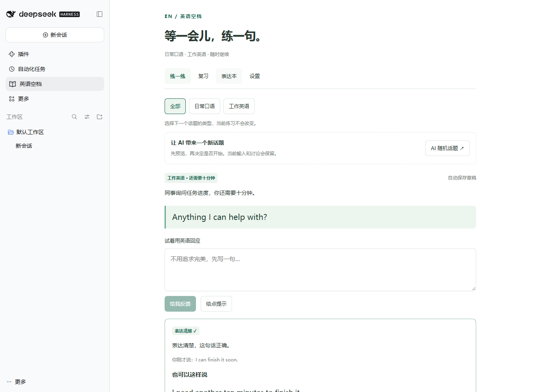Open 插件 plugins from sidebar
533x392 pixels.
(55, 54)
